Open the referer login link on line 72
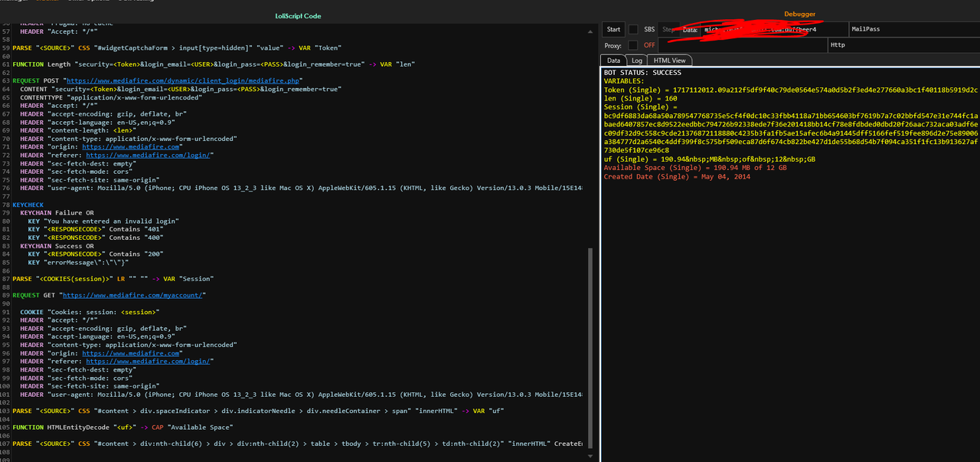 click(147, 154)
